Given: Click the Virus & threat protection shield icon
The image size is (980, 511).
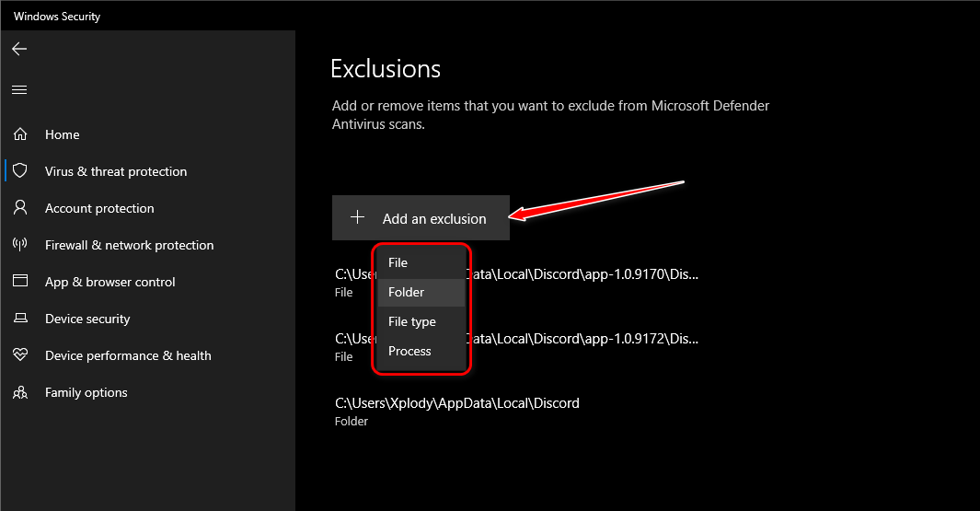Looking at the screenshot, I should (x=20, y=171).
